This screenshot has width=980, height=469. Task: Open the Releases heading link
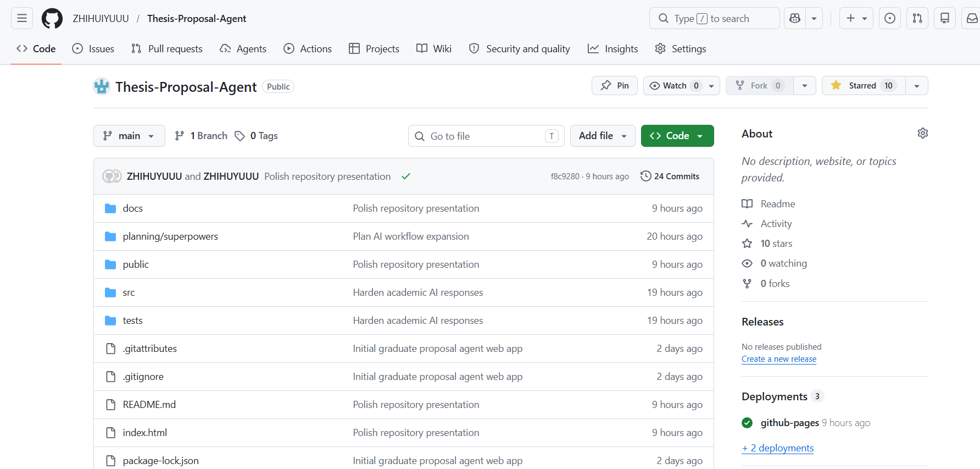tap(762, 322)
